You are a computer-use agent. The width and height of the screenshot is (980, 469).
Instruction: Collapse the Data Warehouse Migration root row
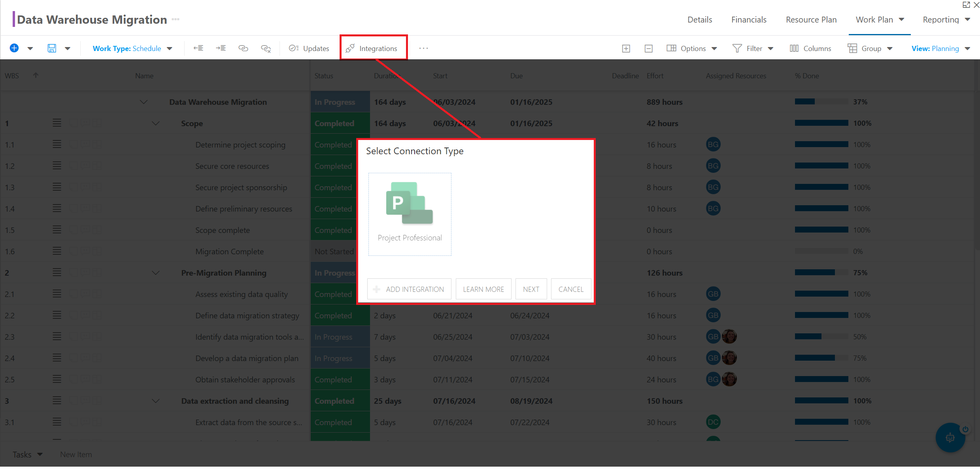click(x=144, y=102)
